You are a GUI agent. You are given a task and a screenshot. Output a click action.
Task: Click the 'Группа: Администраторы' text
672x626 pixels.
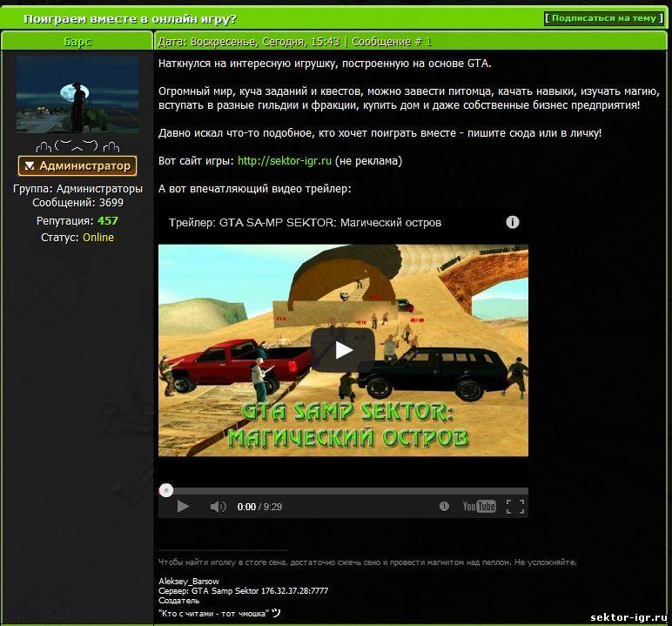pos(77,189)
